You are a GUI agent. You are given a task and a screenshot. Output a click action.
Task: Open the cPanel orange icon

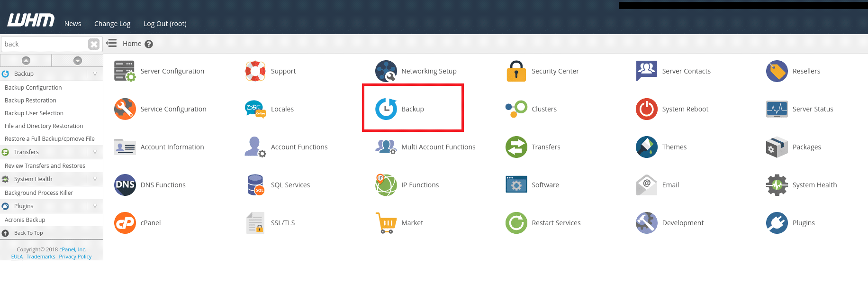(x=125, y=223)
